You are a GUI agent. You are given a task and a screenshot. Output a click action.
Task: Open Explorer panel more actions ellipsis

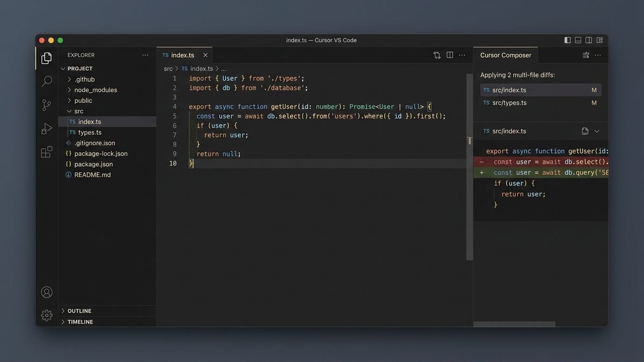click(145, 55)
